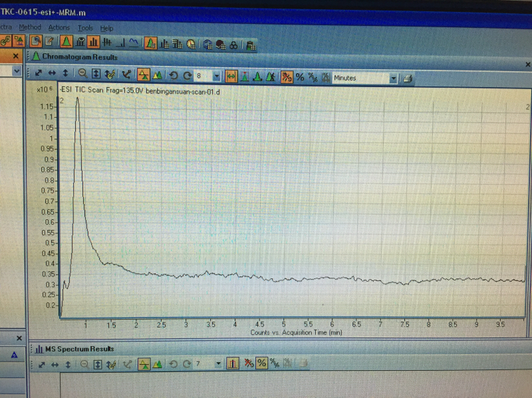
Task: Enable percent scale in MS Spectrum toolbar
Action: 261,363
